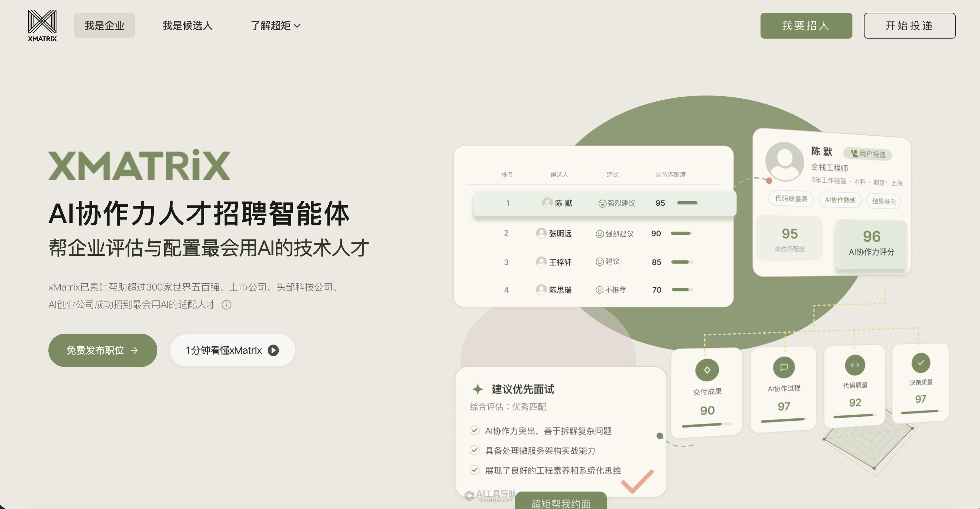Click the play circle icon in xMatrix video button

click(273, 350)
